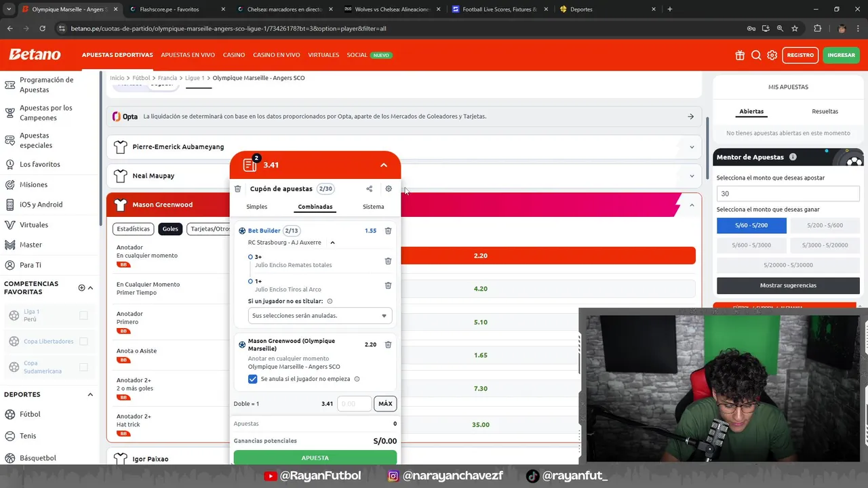Open Fútbol in Deportes list

click(x=30, y=414)
